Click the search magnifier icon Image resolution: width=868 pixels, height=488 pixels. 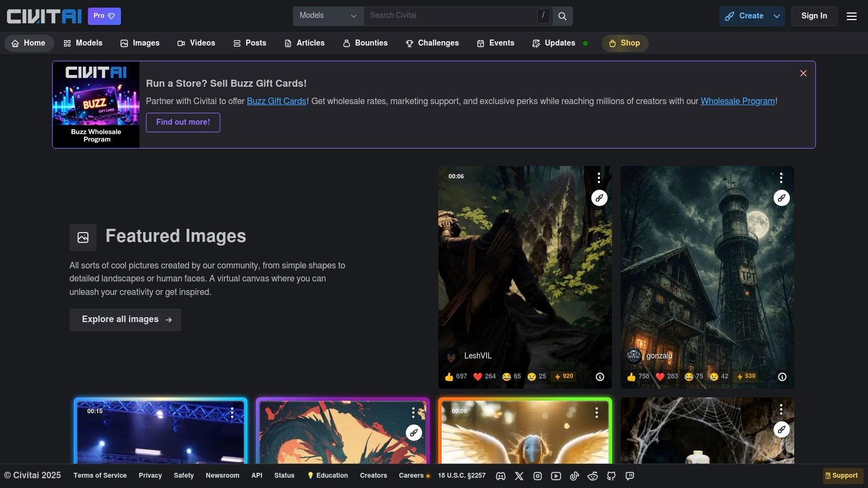pyautogui.click(x=563, y=16)
